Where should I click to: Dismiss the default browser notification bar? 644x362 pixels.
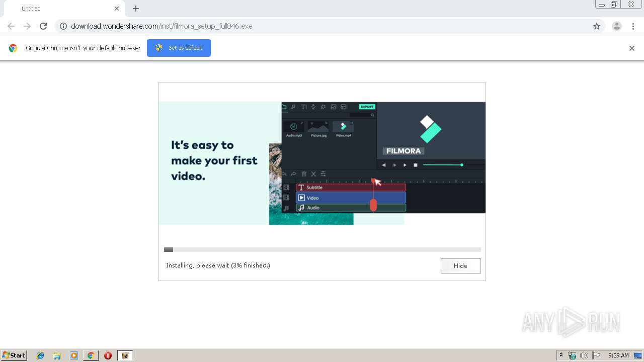coord(632,48)
